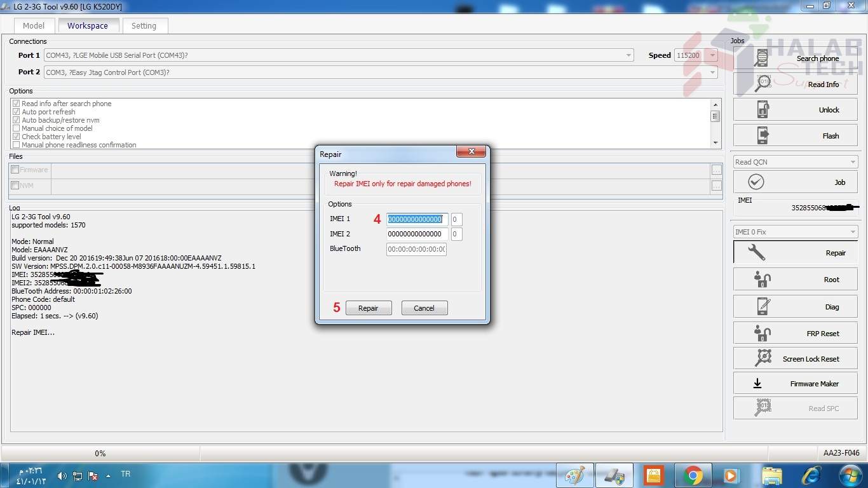Viewport: 868px width, 488px height.
Task: Click the Search phone button label
Action: click(x=818, y=58)
